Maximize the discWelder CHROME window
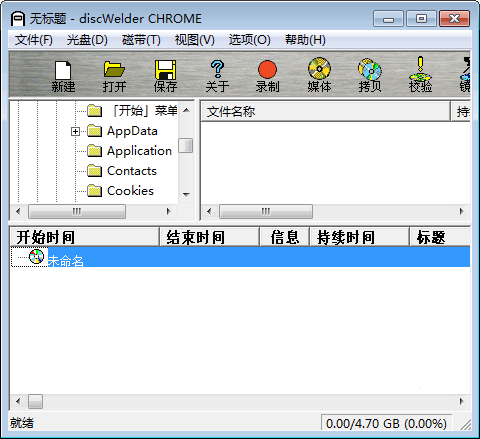 point(421,19)
